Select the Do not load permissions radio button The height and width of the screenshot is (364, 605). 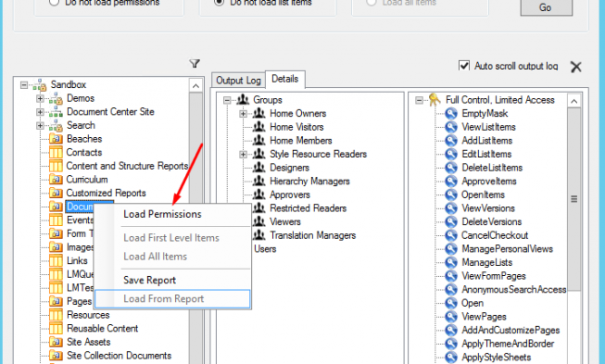click(x=54, y=2)
